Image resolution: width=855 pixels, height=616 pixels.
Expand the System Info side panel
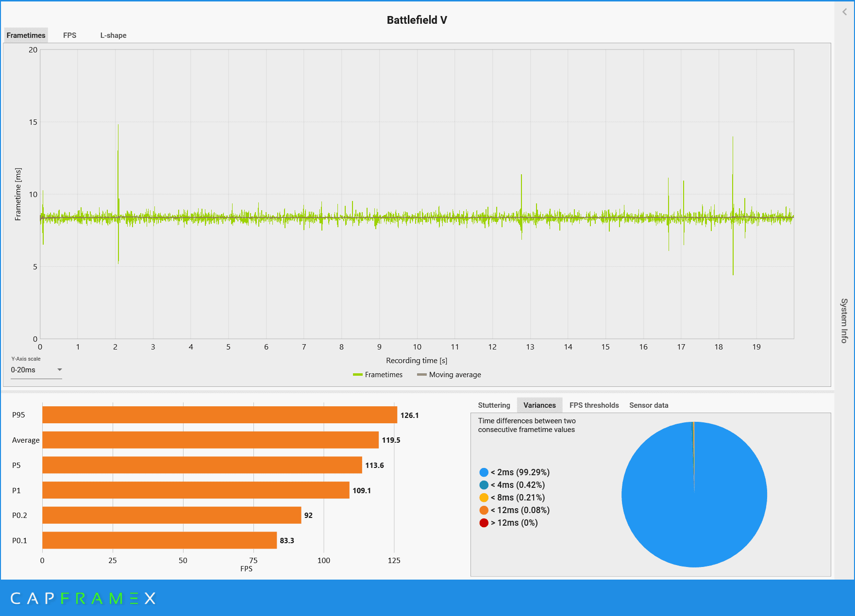pyautogui.click(x=845, y=320)
